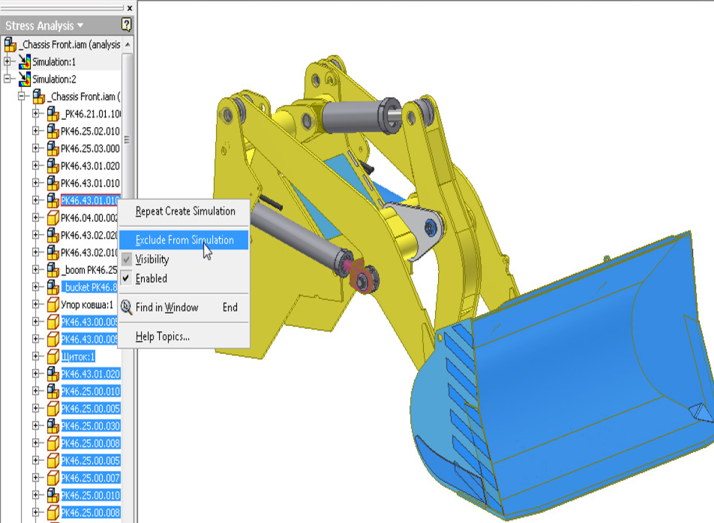Screen dimensions: 714x523
Task: Click the Simulation:2 analysis icon
Action: click(x=25, y=79)
